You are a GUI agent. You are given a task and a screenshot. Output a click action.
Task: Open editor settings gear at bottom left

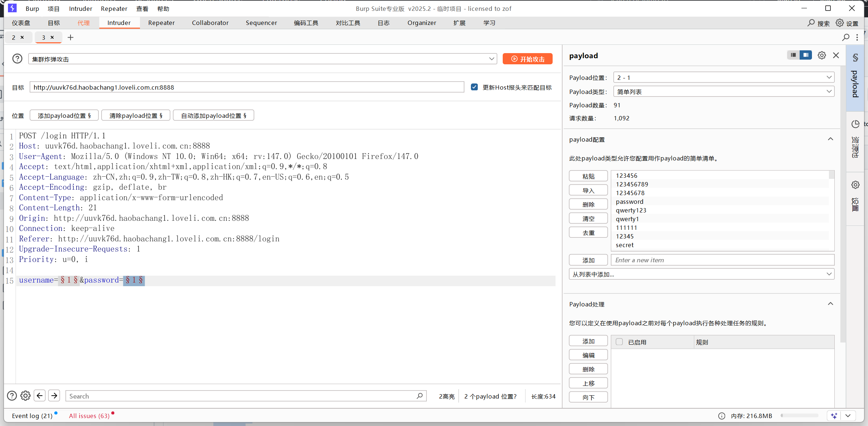(x=25, y=396)
